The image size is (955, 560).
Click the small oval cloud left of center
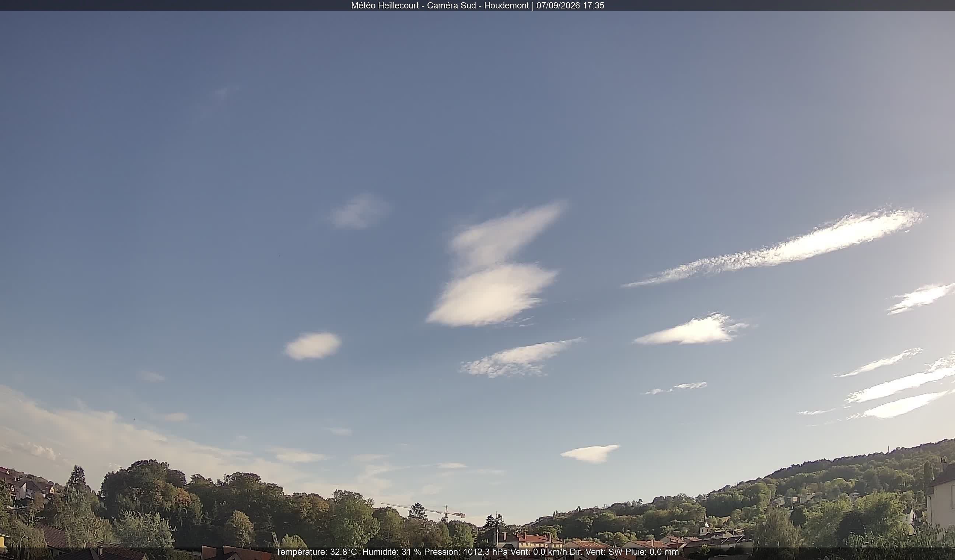[x=313, y=346]
